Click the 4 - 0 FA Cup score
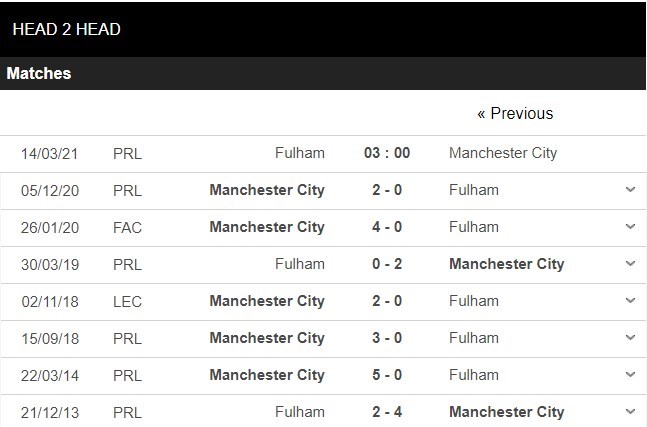 tap(386, 227)
